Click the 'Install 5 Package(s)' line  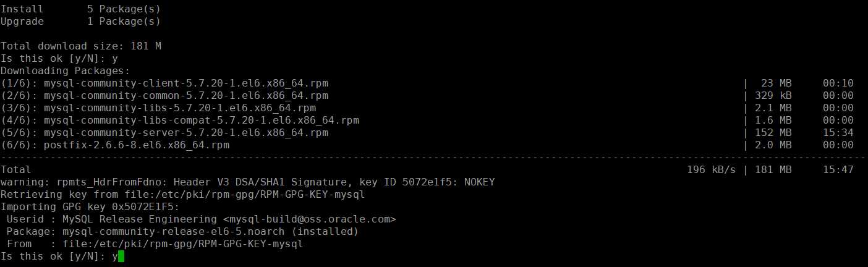pyautogui.click(x=81, y=9)
